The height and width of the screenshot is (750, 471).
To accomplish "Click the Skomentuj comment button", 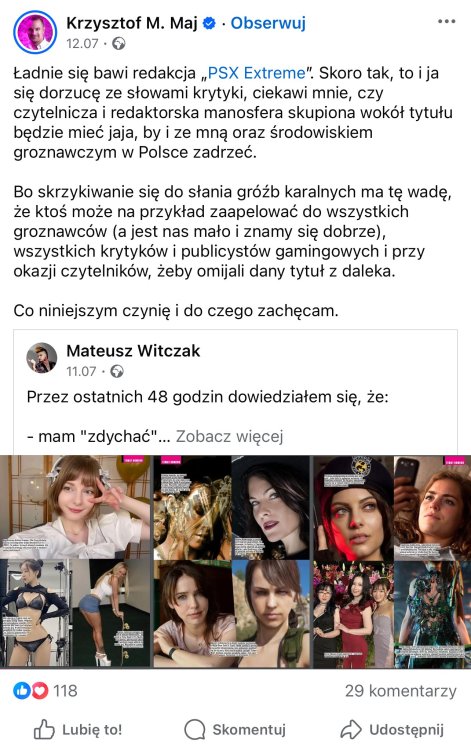I will click(235, 729).
